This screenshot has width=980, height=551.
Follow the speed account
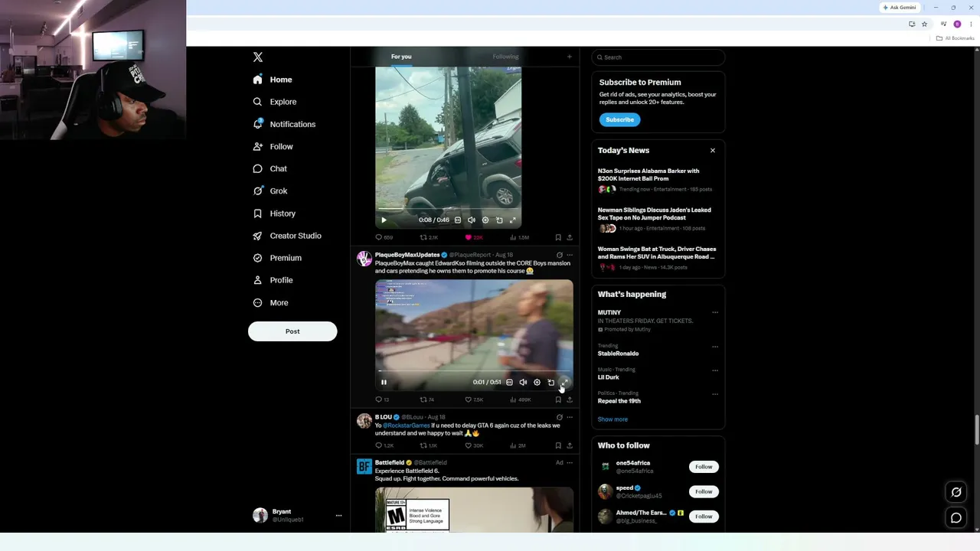tap(704, 491)
